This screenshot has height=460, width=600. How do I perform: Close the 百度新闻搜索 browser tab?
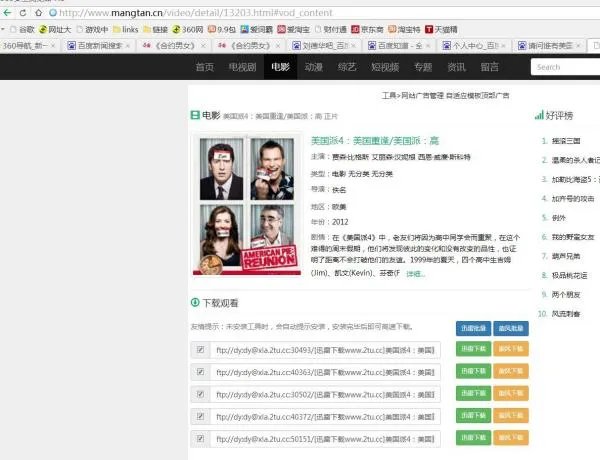tap(128, 46)
